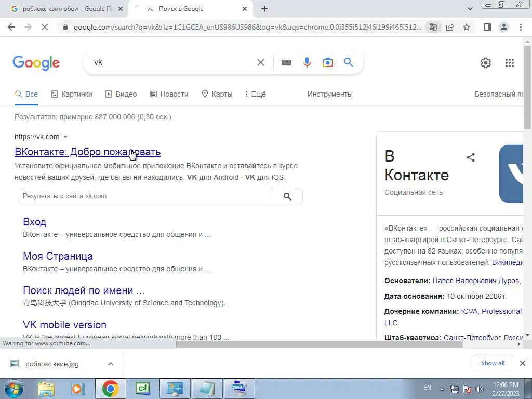Switch to the Картинки tab
Image resolution: width=532 pixels, height=399 pixels.
[72, 94]
